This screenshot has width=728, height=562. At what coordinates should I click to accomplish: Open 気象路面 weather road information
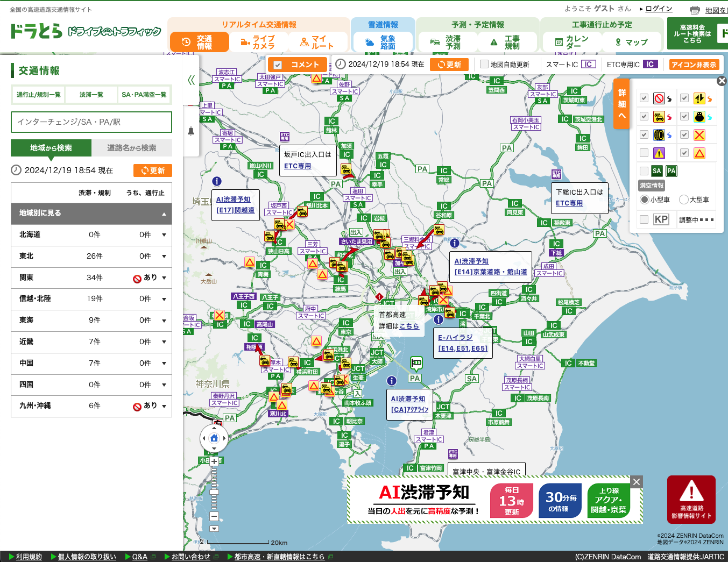click(x=382, y=42)
